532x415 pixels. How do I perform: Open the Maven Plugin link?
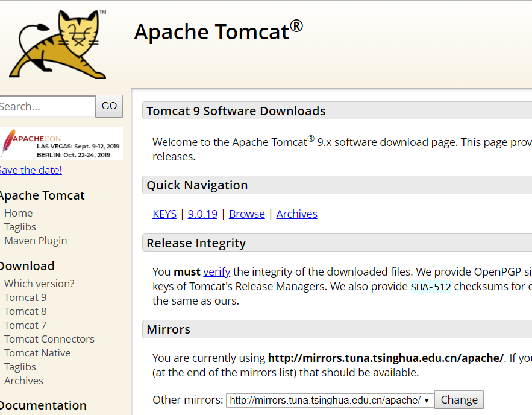click(36, 241)
